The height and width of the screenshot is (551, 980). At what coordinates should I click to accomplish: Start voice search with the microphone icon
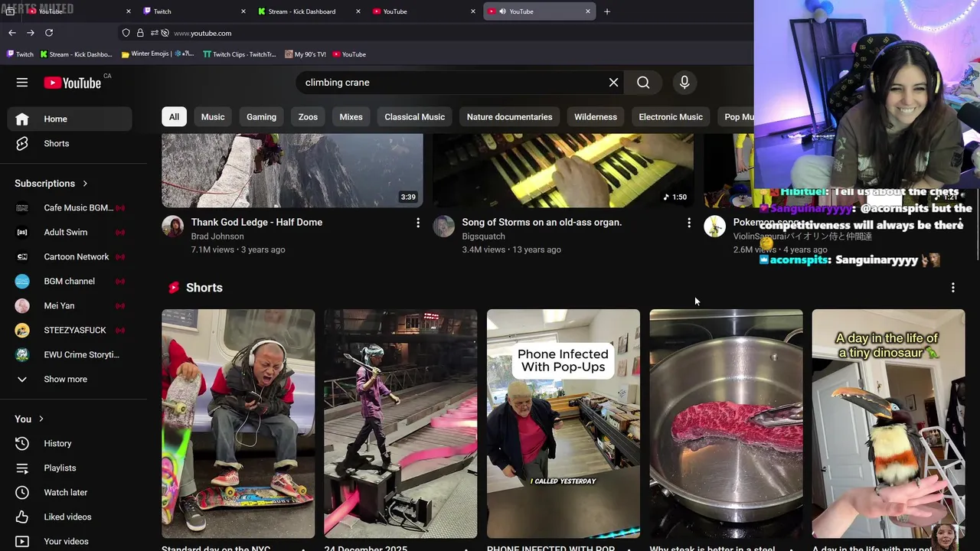tap(684, 83)
